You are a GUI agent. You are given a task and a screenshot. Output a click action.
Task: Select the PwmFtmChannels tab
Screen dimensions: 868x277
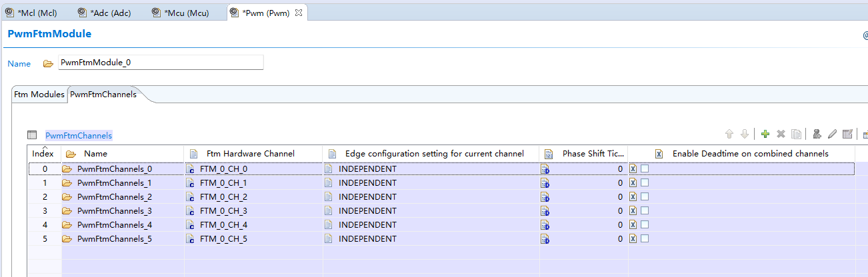point(103,95)
